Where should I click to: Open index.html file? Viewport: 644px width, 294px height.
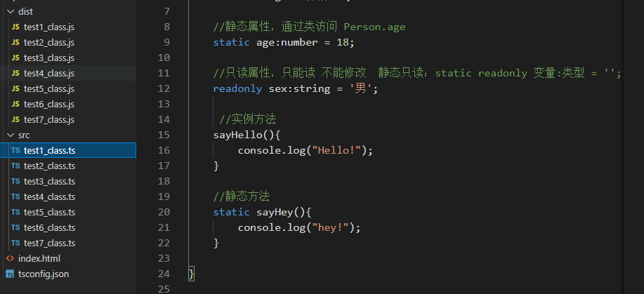pos(39,259)
